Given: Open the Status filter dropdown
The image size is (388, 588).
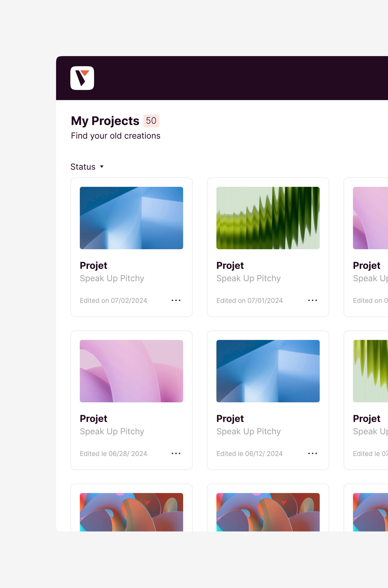Looking at the screenshot, I should (x=87, y=167).
